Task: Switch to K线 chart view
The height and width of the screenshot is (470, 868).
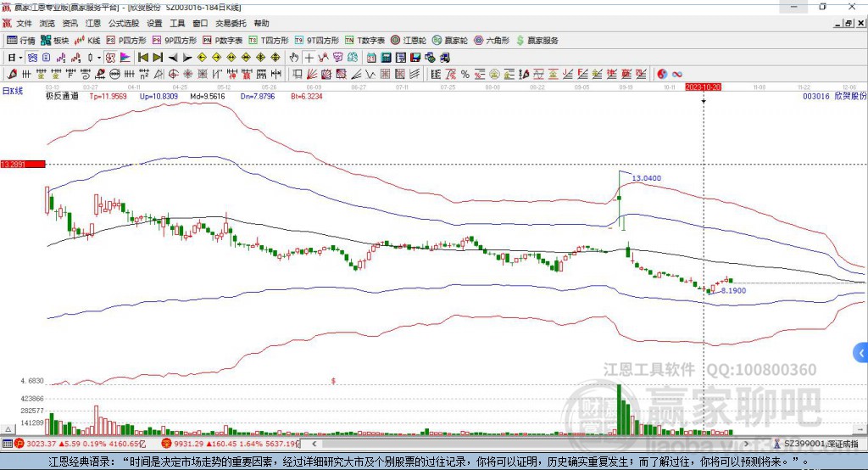Action: point(87,41)
